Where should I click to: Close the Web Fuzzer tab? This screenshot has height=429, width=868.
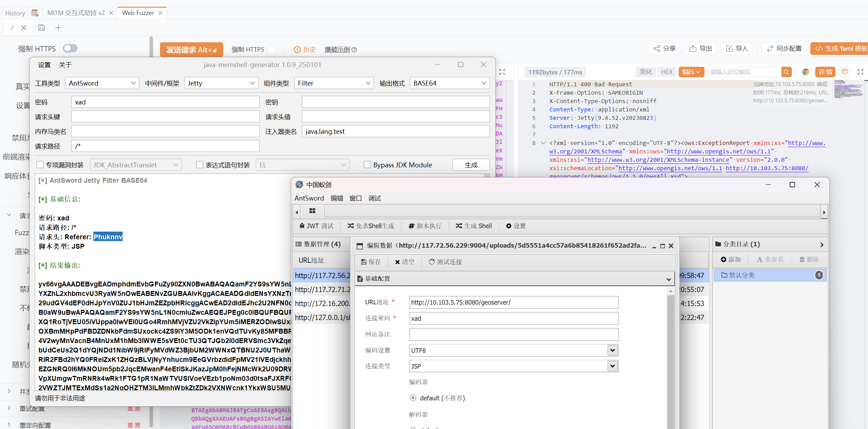tap(160, 13)
